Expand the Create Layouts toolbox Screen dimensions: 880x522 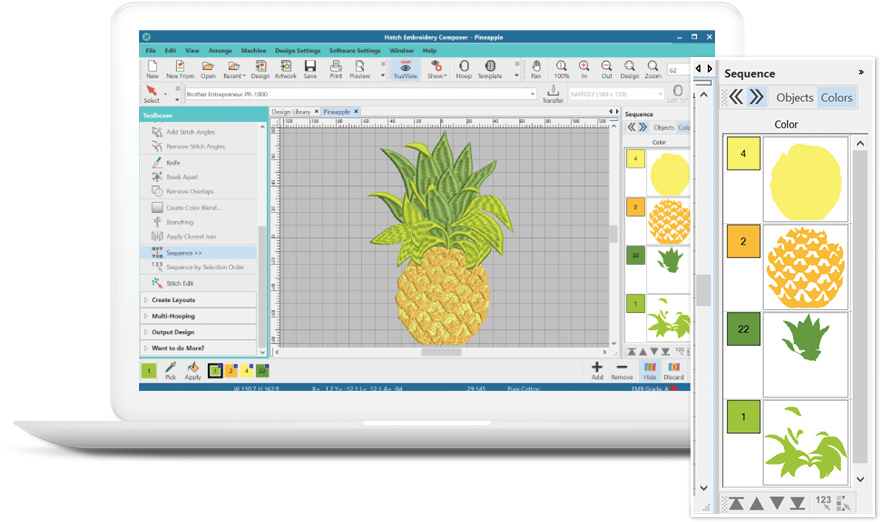click(x=198, y=300)
